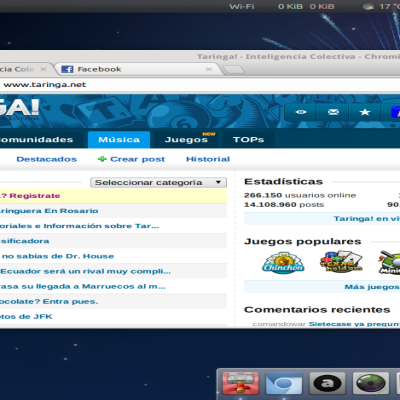This screenshot has height=400, width=400.
Task: Click the Wi-Fi indicator in top panel
Action: [242, 6]
